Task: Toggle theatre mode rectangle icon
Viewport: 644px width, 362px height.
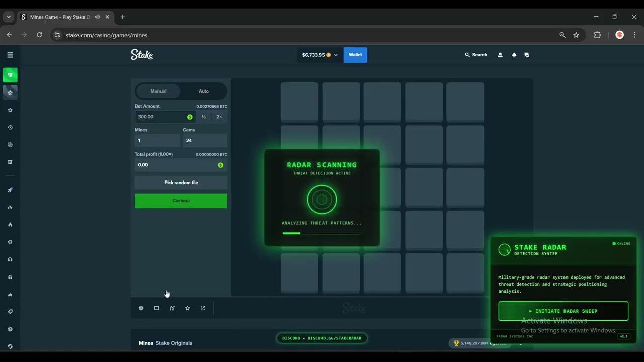Action: pyautogui.click(x=156, y=308)
